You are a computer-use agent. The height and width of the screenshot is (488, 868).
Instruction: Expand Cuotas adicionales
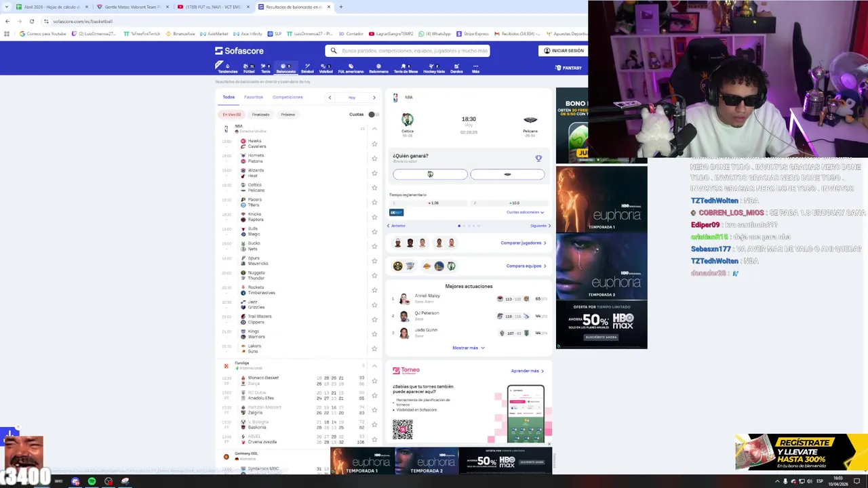point(526,212)
